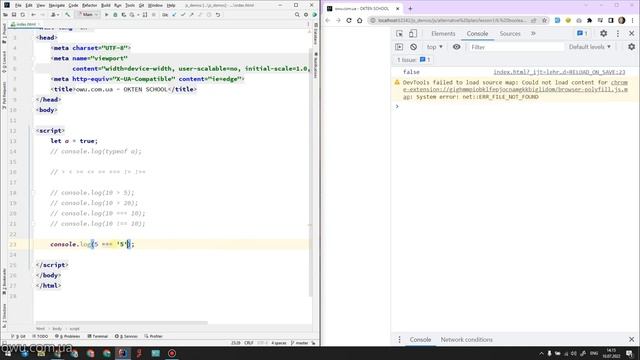Open the Services tool window
The width and height of the screenshot is (640, 360).
click(x=126, y=336)
